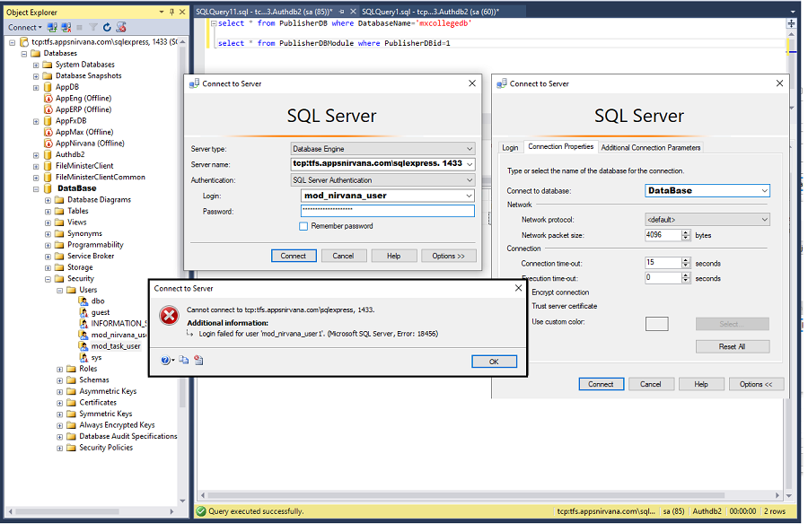Screen dimensions: 808x532
Task: Click into the Password field
Action: coord(388,211)
